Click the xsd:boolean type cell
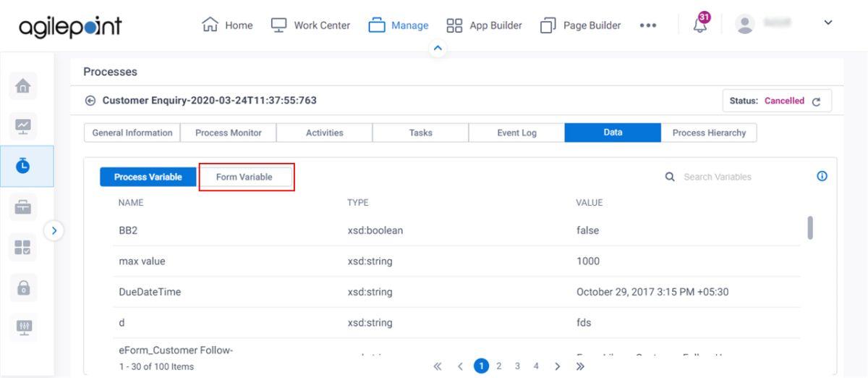868x378 pixels. tap(375, 230)
